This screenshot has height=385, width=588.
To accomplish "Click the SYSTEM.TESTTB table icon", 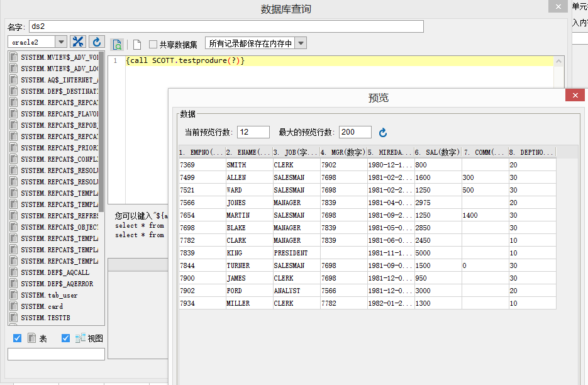I will click(x=14, y=318).
